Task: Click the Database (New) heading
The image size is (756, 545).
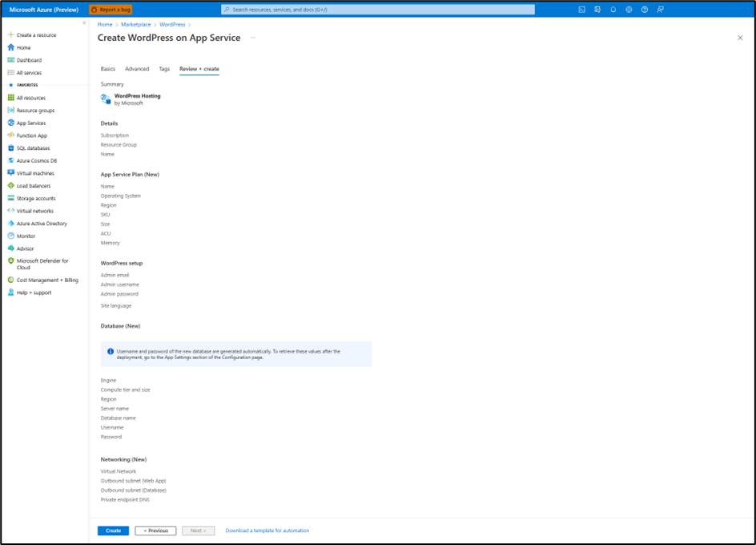Action: 120,326
